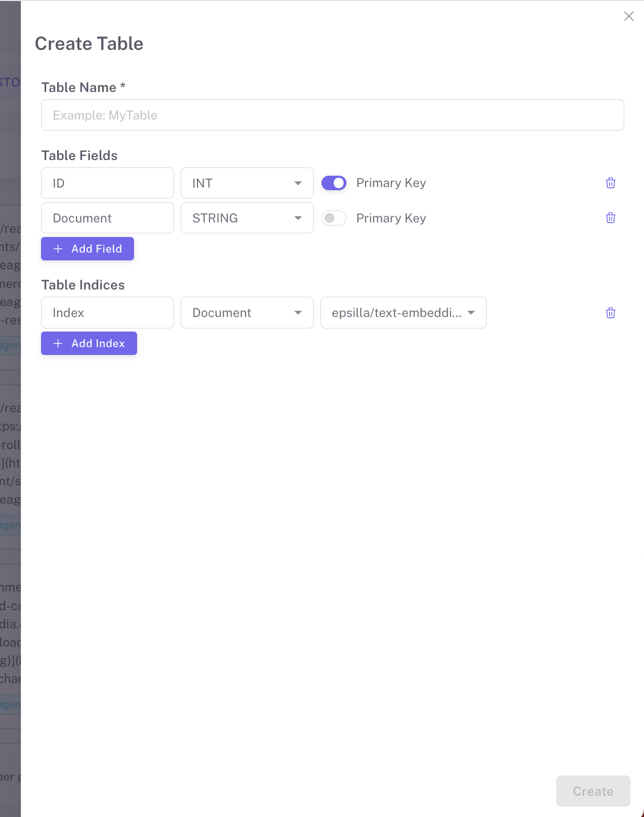
Task: Open the STRING field type dropdown
Action: [247, 218]
